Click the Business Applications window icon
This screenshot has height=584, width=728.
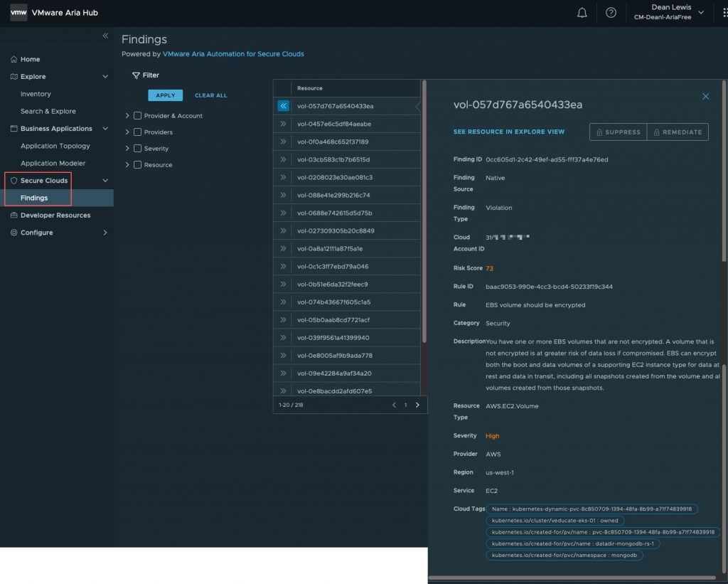(x=14, y=128)
